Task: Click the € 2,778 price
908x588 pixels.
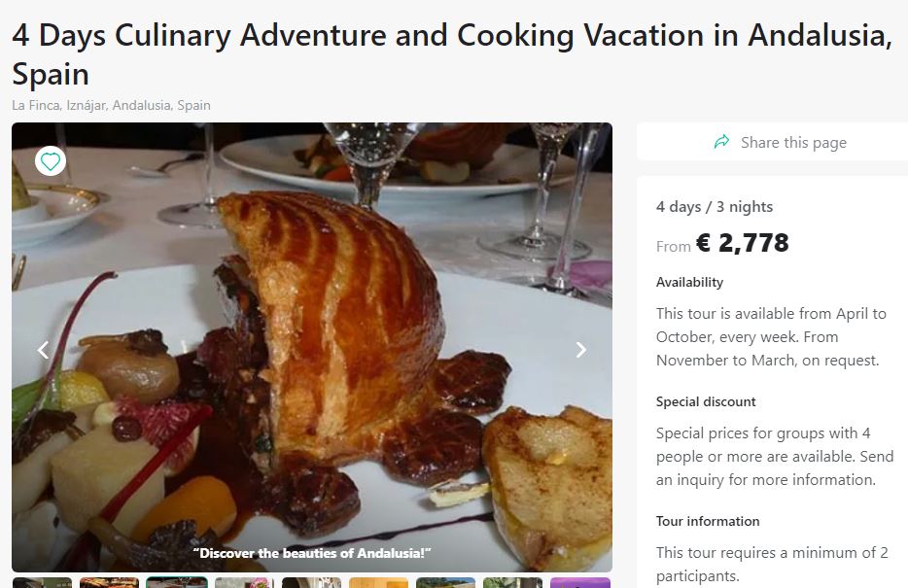Action: tap(742, 243)
